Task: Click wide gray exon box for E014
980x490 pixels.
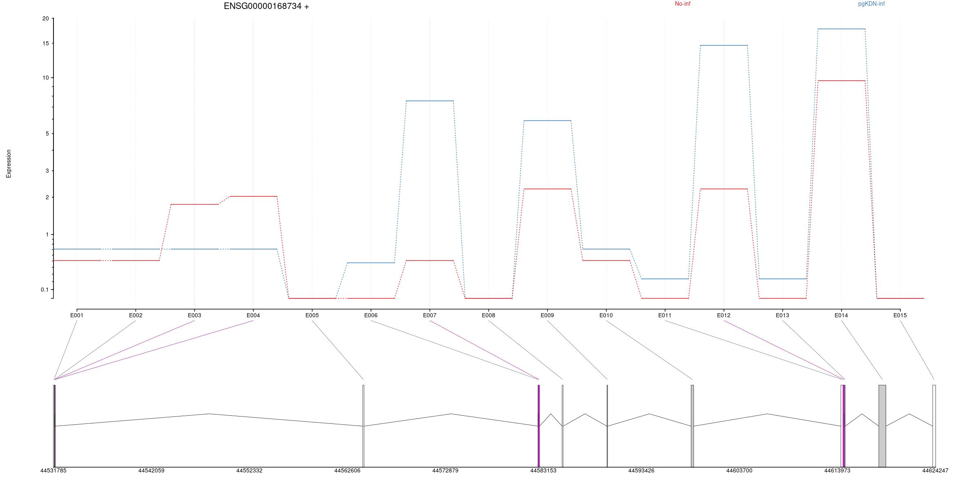Action: click(882, 426)
